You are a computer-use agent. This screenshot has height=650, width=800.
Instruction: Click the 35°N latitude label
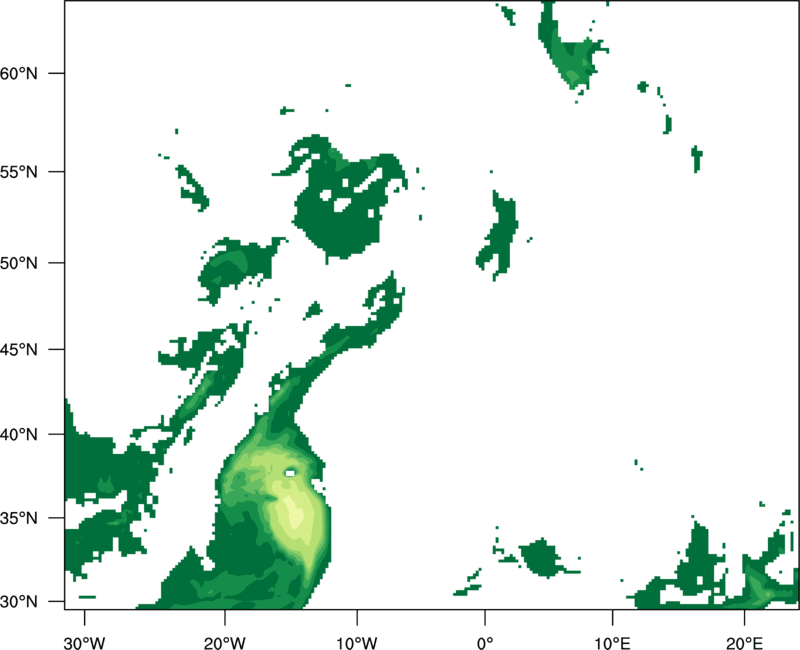point(19,518)
